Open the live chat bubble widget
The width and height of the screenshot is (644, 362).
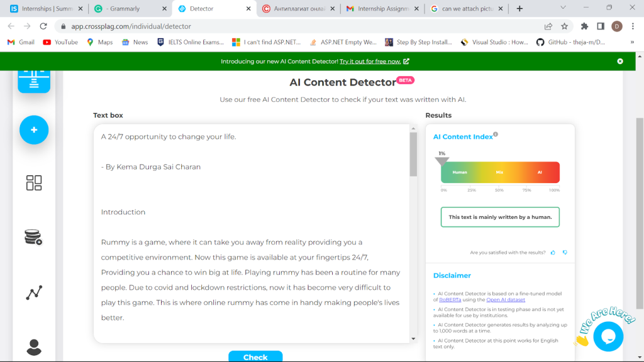click(x=608, y=336)
